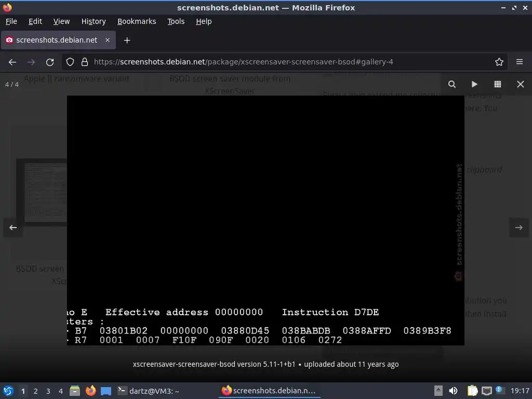
Task: Click the network monitor tray icon
Action: pos(486,391)
